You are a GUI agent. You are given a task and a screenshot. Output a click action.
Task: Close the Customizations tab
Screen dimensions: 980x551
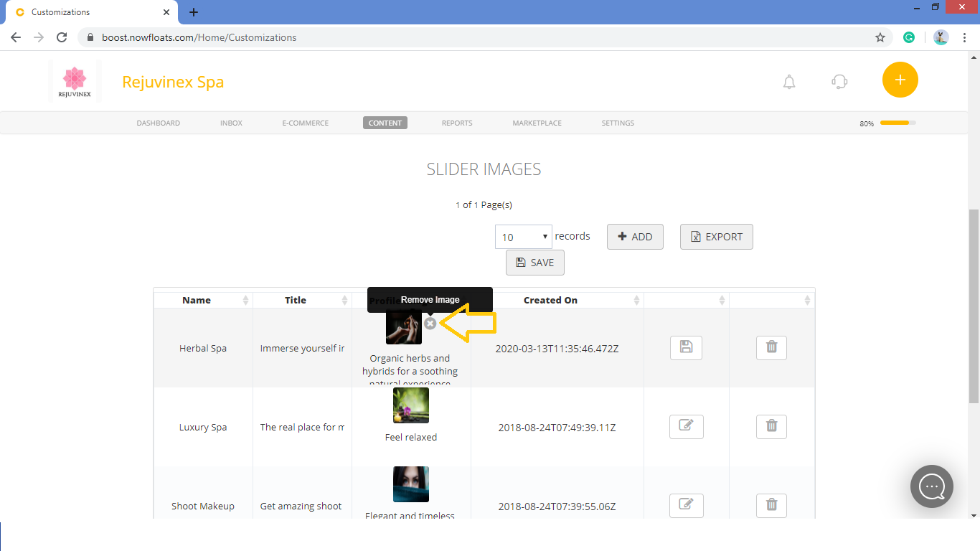(x=166, y=12)
